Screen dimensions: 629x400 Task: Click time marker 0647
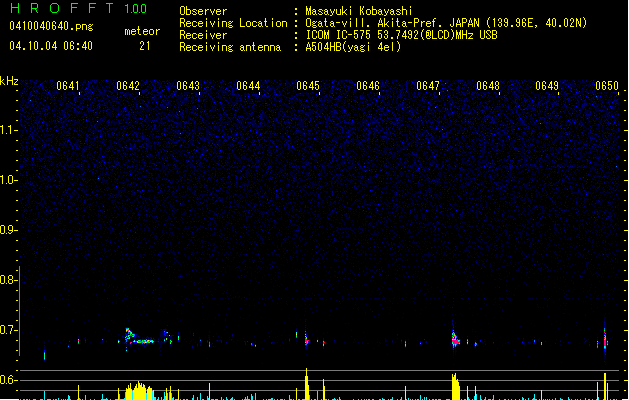click(x=428, y=86)
